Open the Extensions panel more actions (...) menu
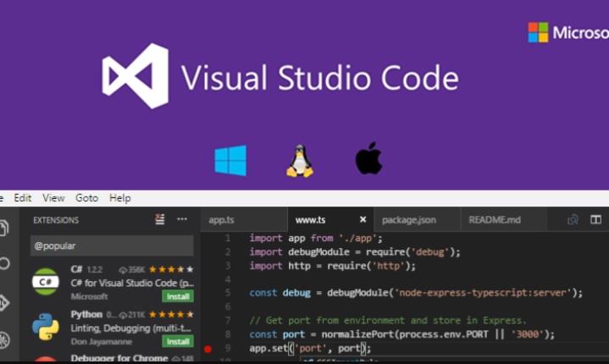 tap(182, 220)
